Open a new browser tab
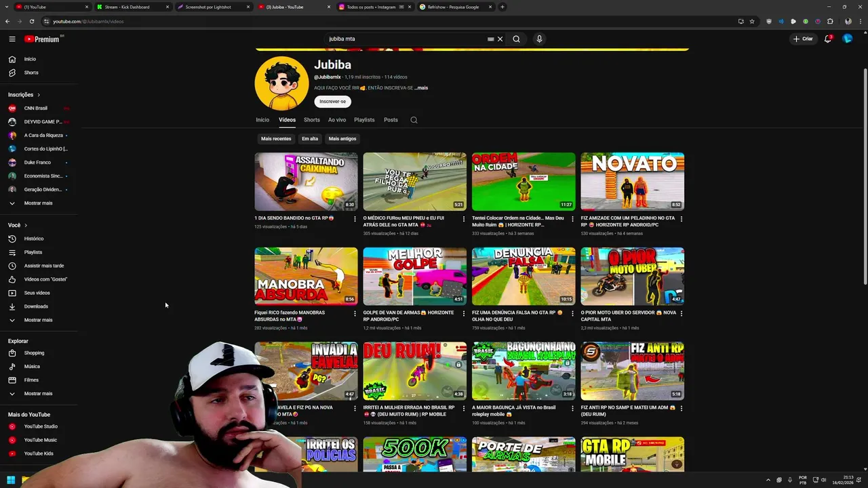Viewport: 868px width, 488px height. click(502, 7)
